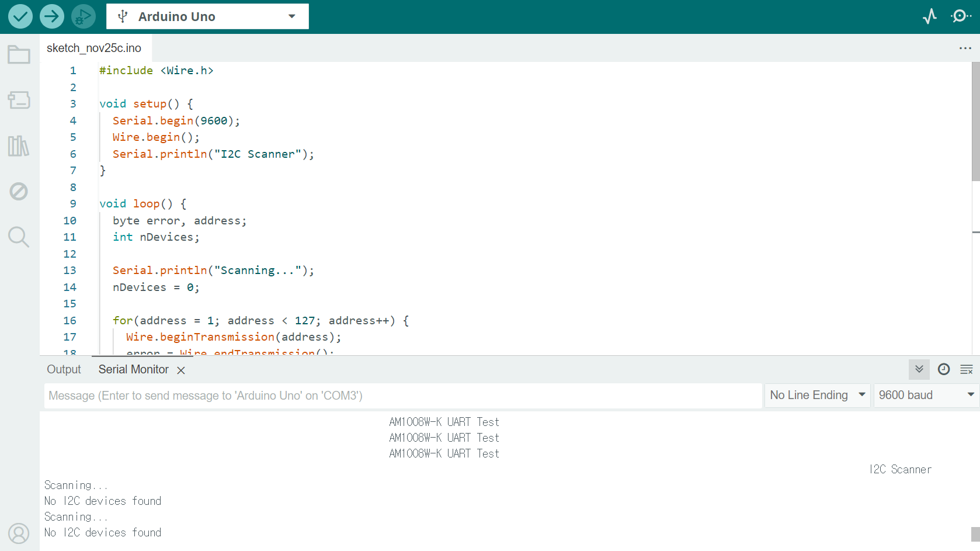Open the Sketchbook folder icon in sidebar
The height and width of the screenshot is (551, 980).
coord(19,55)
